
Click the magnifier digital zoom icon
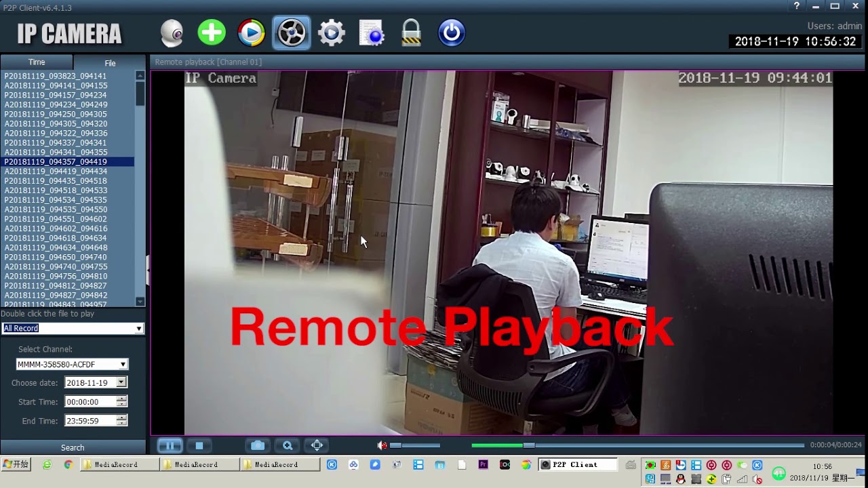pyautogui.click(x=288, y=445)
